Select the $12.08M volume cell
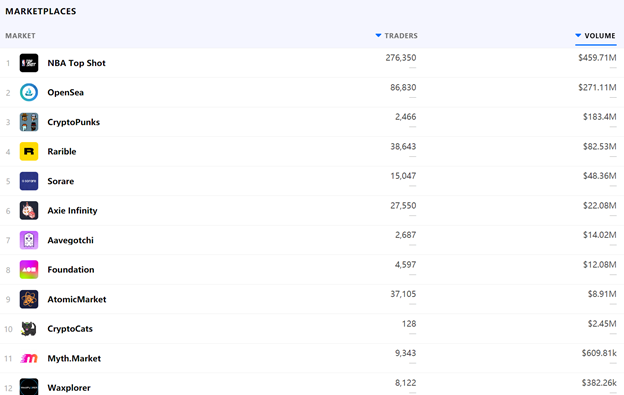Image resolution: width=624 pixels, height=395 pixels. pyautogui.click(x=600, y=265)
